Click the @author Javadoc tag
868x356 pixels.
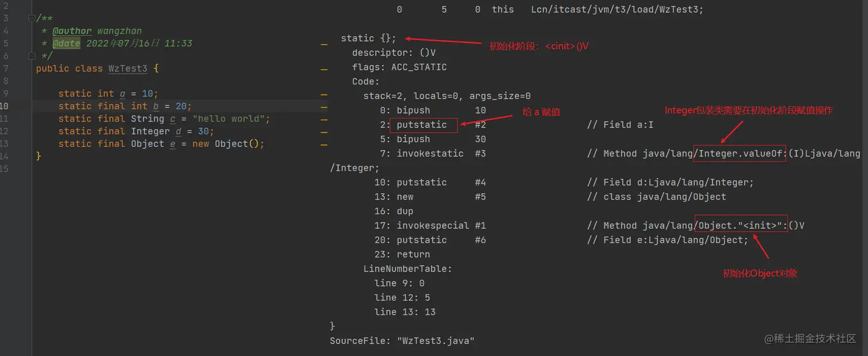(72, 31)
